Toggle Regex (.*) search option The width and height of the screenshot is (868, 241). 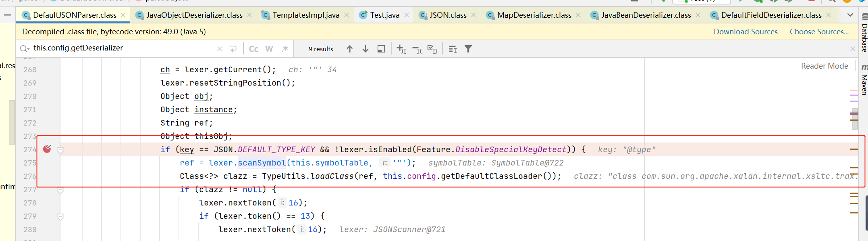(x=285, y=49)
